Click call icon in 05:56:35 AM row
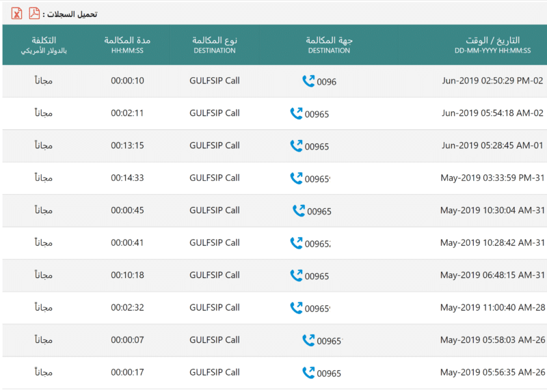547x392 pixels. (308, 372)
